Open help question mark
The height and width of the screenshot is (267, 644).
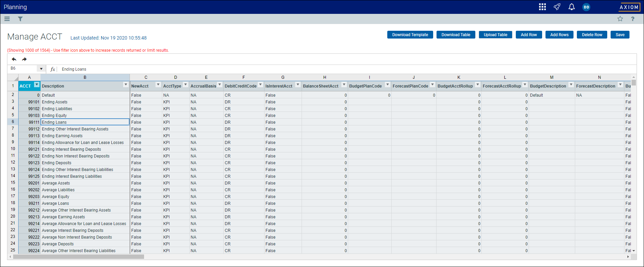point(633,19)
